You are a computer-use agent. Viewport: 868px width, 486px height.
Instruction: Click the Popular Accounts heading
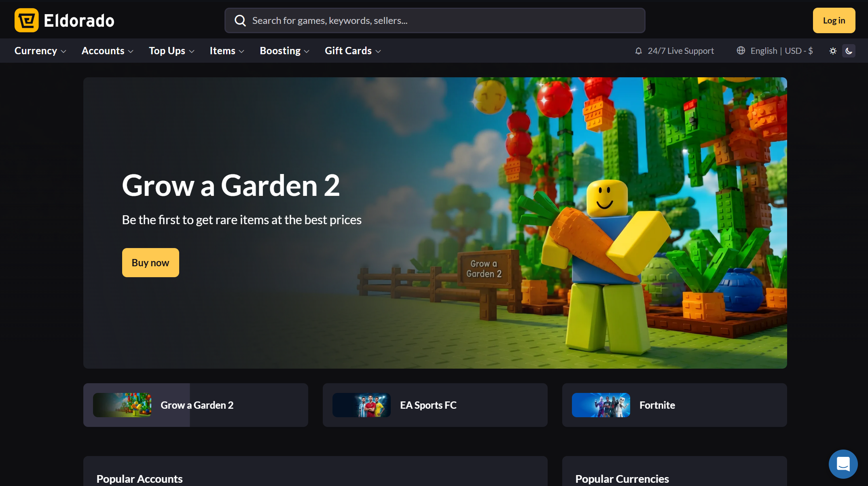tap(140, 479)
